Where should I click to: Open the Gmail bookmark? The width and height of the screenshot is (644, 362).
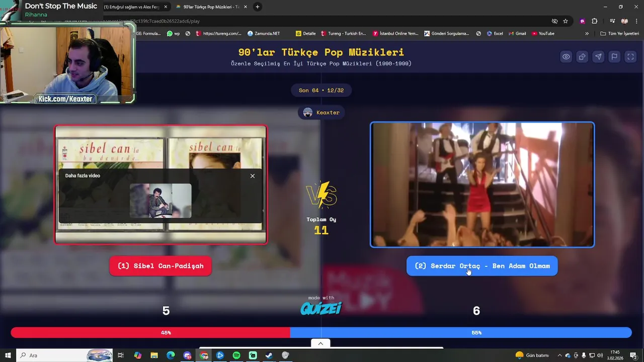coord(517,34)
